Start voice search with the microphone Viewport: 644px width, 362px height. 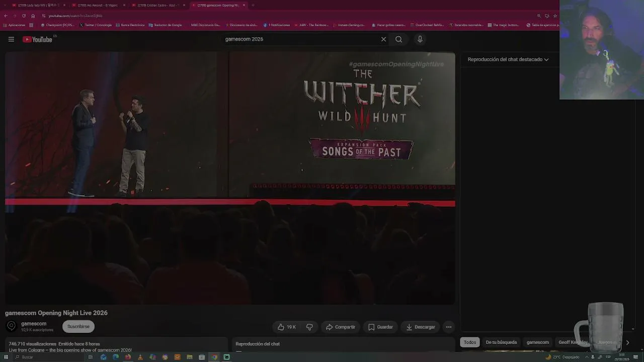click(420, 39)
